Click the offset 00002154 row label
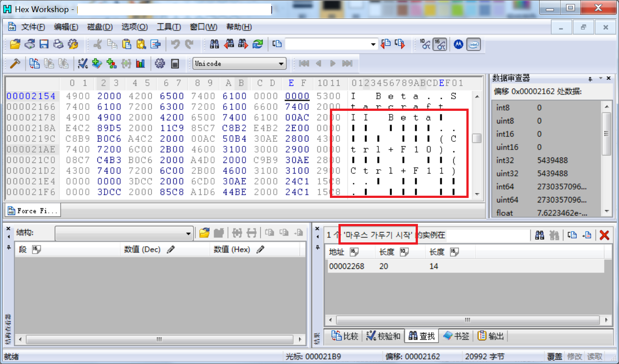 pyautogui.click(x=31, y=96)
